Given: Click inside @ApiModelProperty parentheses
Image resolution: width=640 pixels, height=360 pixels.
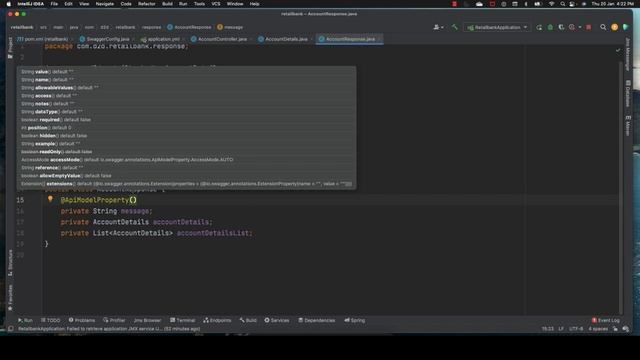Looking at the screenshot, I should click(133, 200).
